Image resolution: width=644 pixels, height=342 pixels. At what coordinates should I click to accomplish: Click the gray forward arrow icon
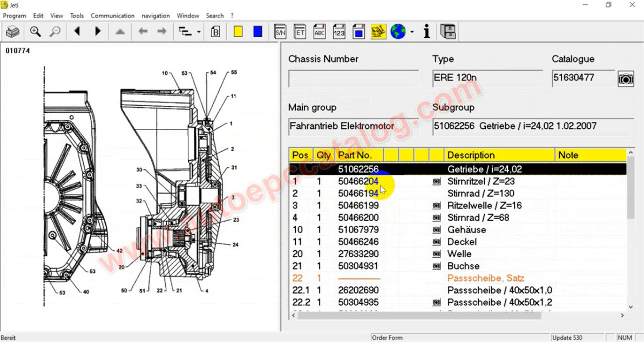pos(162,31)
